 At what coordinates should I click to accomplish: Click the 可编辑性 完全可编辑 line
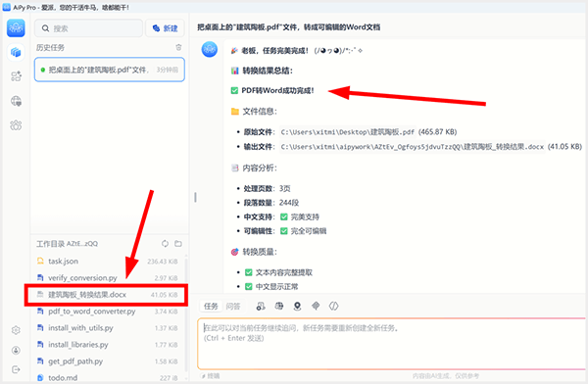pyautogui.click(x=285, y=231)
